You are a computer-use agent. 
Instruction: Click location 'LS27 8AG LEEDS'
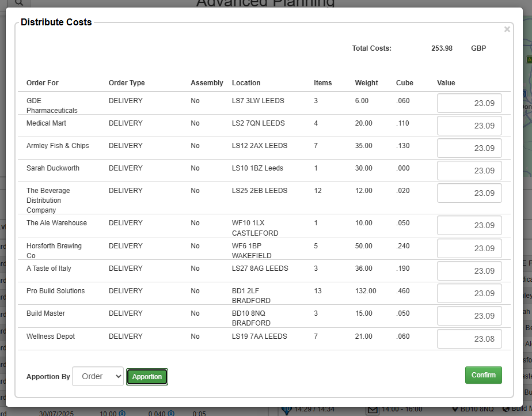click(260, 268)
